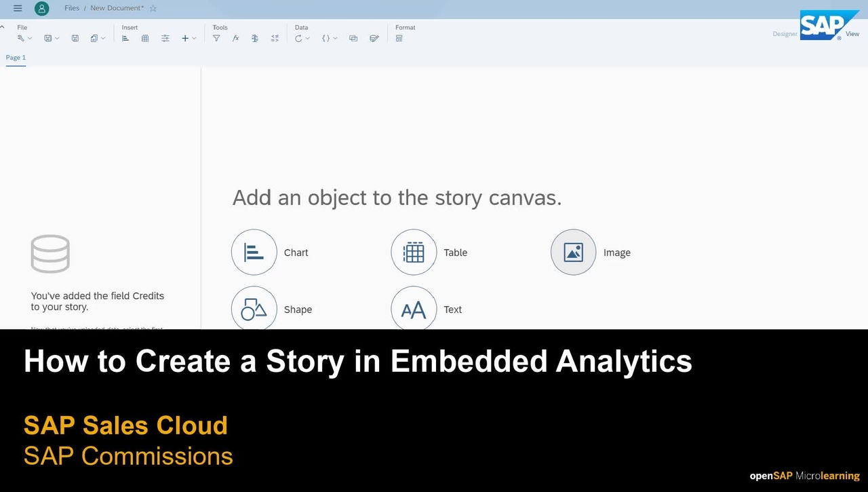Click the curly braces data icon
This screenshot has width=868, height=492.
click(x=325, y=39)
